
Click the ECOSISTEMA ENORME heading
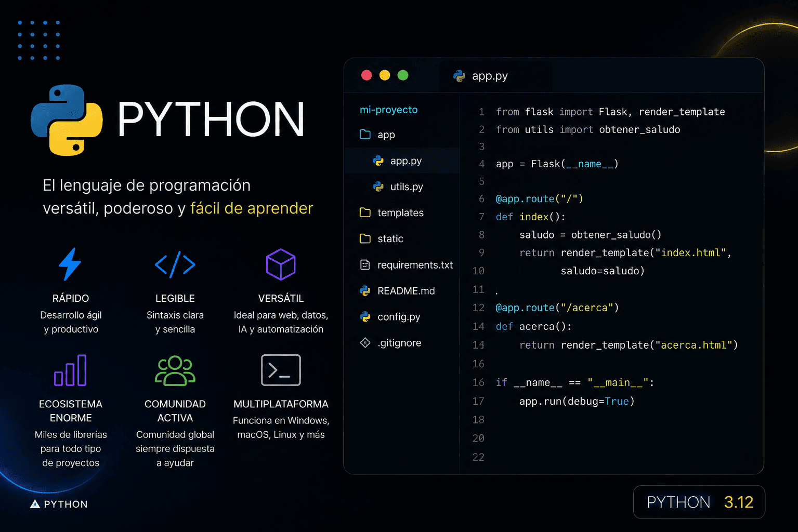coord(71,411)
